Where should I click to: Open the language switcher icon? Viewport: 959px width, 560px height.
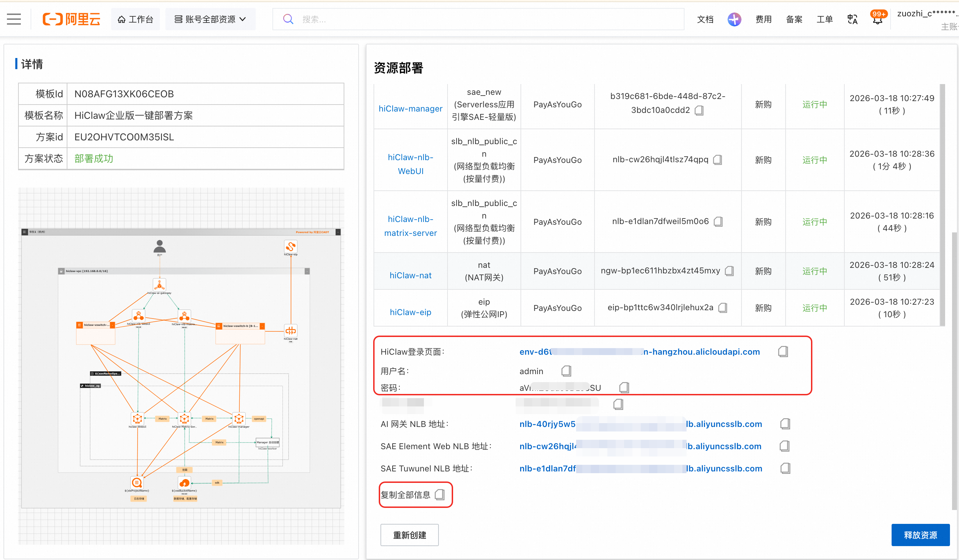coord(852,19)
